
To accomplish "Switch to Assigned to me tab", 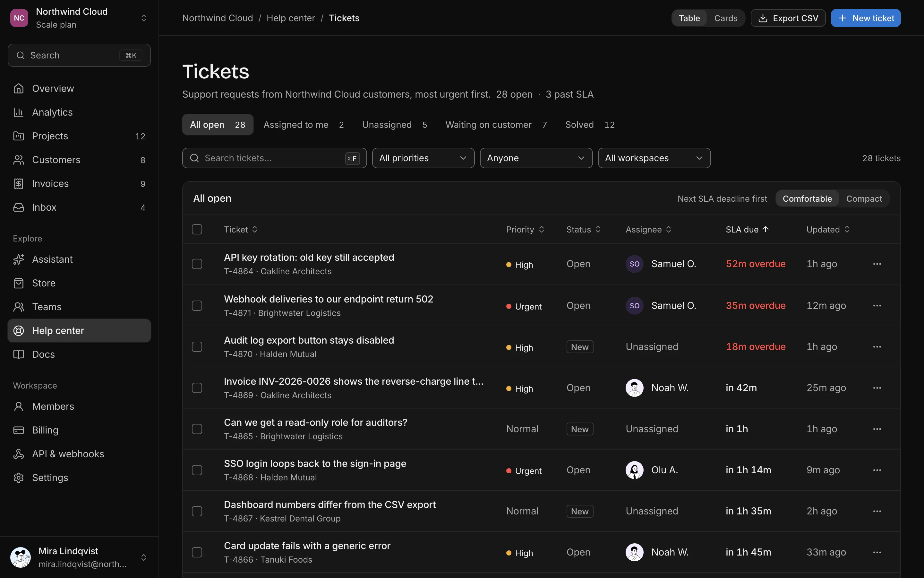I will (x=304, y=125).
